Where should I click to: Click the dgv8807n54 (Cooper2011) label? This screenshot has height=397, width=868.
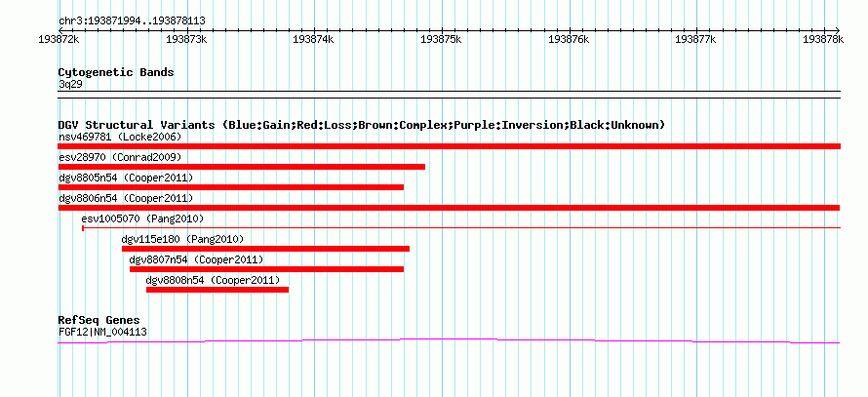[196, 259]
